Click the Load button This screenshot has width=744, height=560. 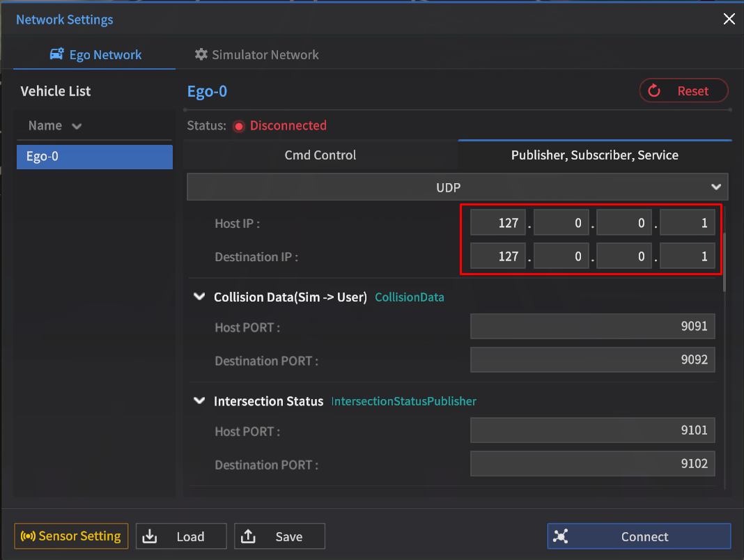(181, 536)
